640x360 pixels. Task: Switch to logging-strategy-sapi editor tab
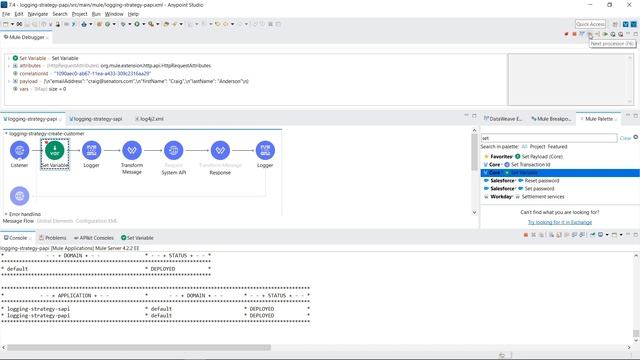[96, 119]
